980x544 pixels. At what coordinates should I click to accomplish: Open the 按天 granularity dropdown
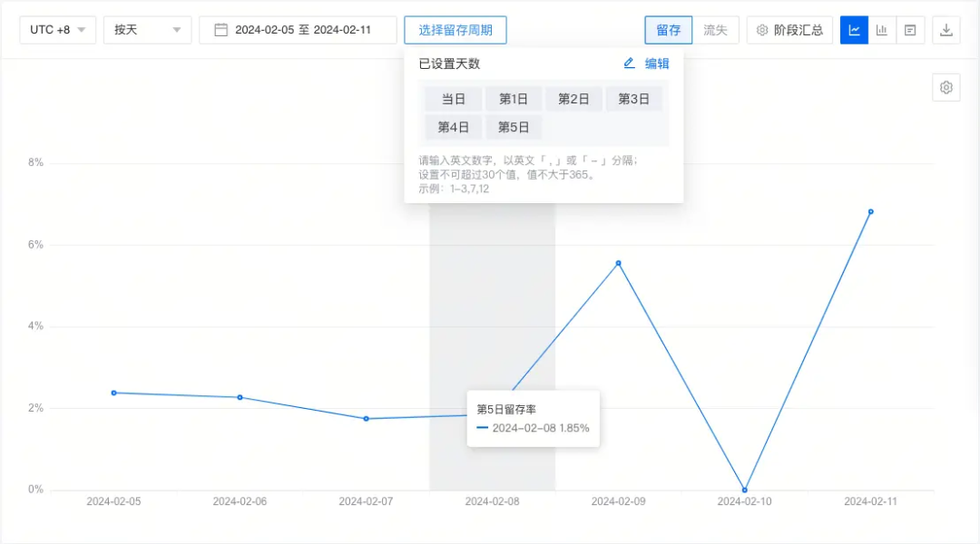point(148,30)
